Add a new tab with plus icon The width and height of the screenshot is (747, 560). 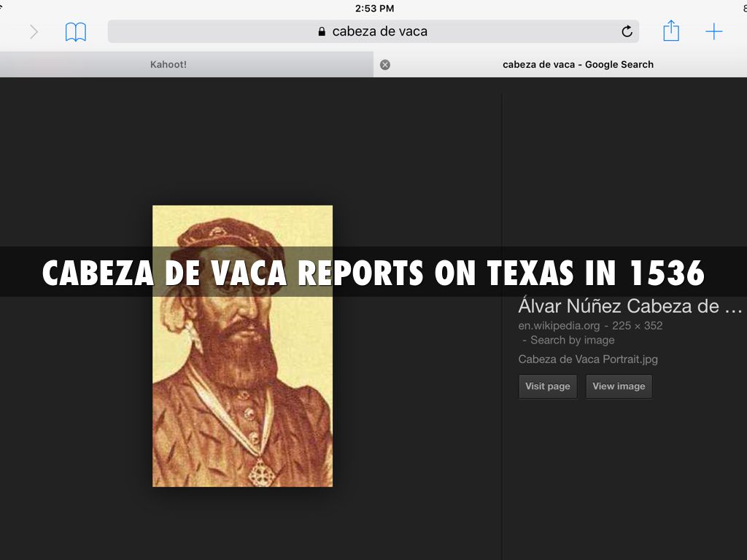713,31
